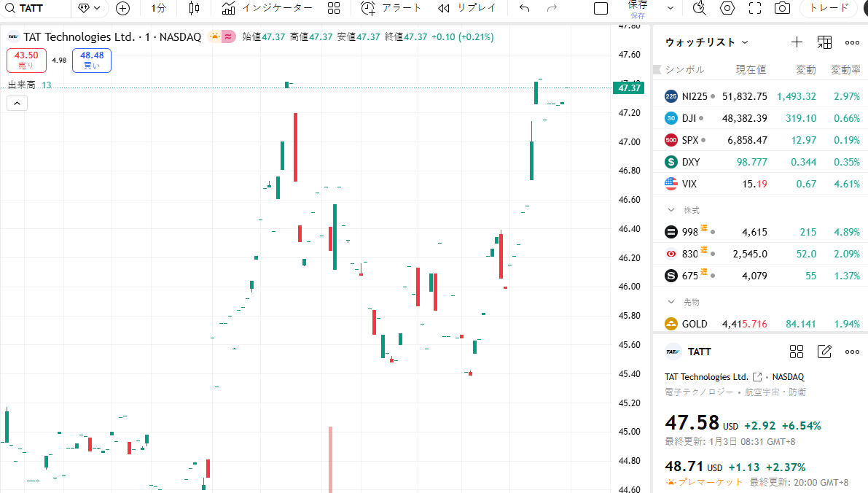Open the indicator templates grid icon

pyautogui.click(x=334, y=8)
